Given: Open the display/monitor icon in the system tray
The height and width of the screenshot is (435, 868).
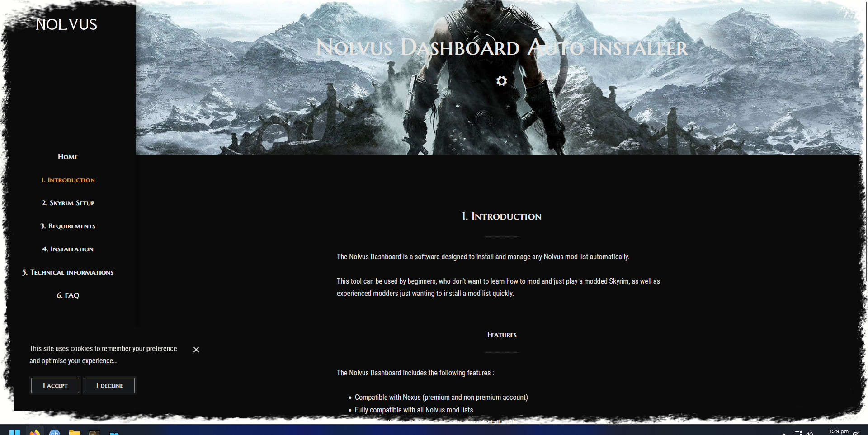Looking at the screenshot, I should [798, 432].
